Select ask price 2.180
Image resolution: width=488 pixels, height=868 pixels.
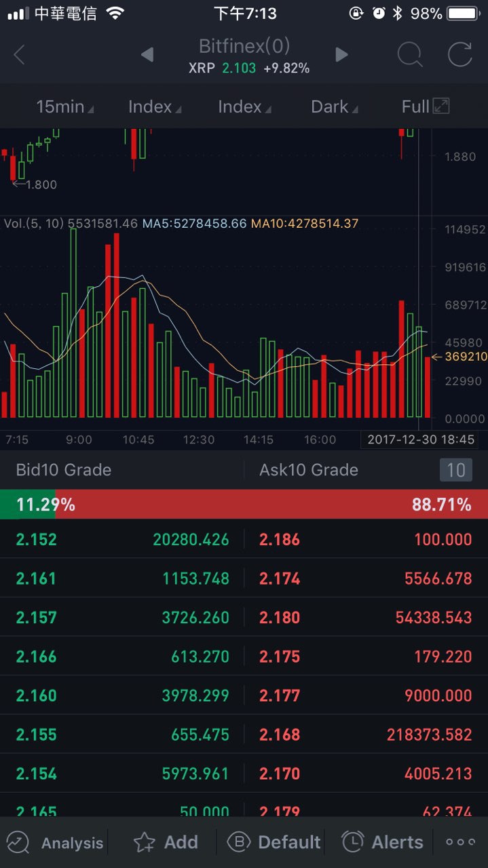[x=280, y=618]
